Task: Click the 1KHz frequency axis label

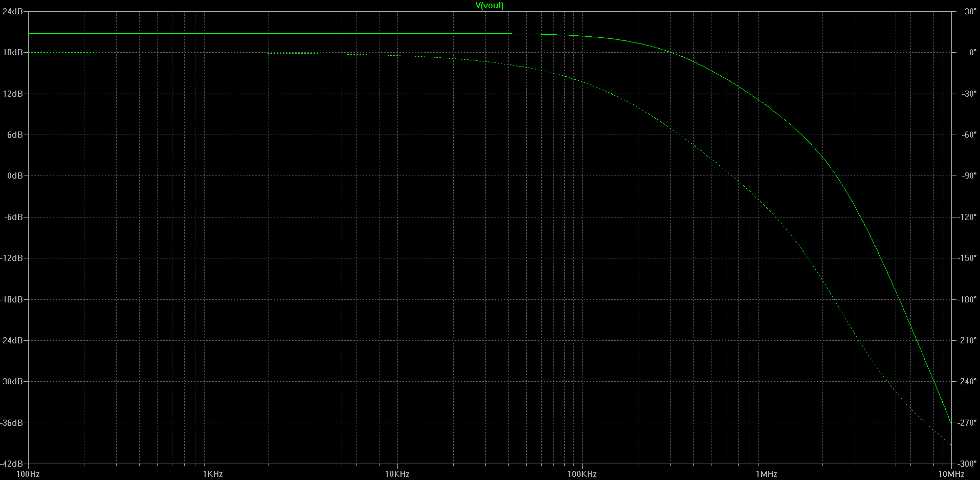Action: tap(213, 474)
